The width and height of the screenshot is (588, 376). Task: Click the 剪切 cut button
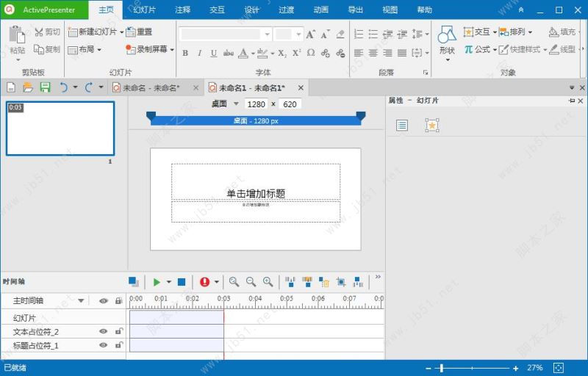[47, 32]
